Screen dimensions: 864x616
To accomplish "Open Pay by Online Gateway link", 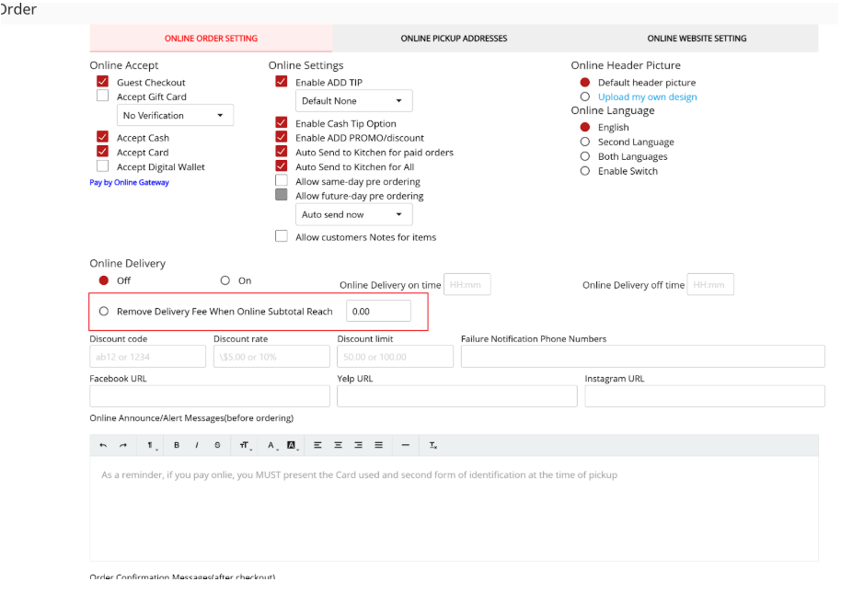I will coord(130,182).
